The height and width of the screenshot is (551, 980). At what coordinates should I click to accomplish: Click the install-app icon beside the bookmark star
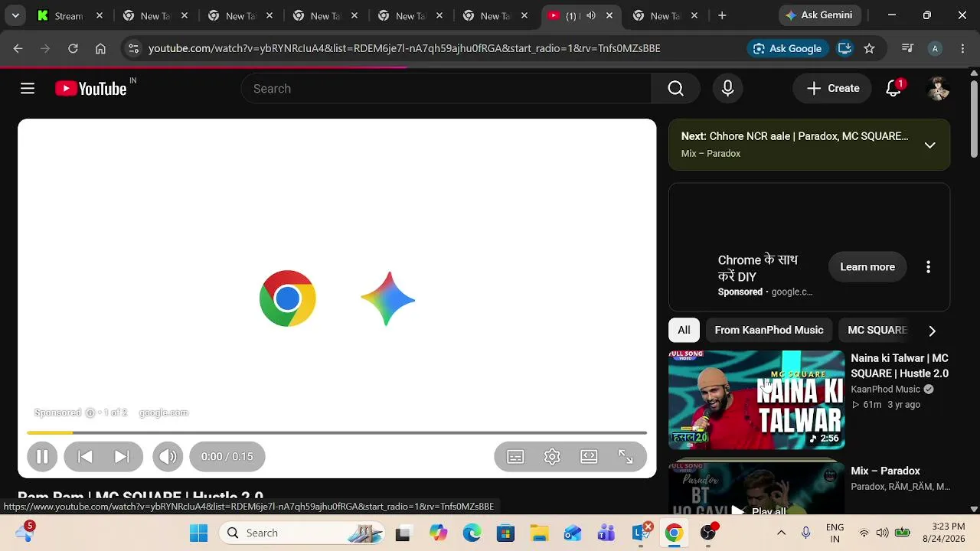[x=844, y=48]
